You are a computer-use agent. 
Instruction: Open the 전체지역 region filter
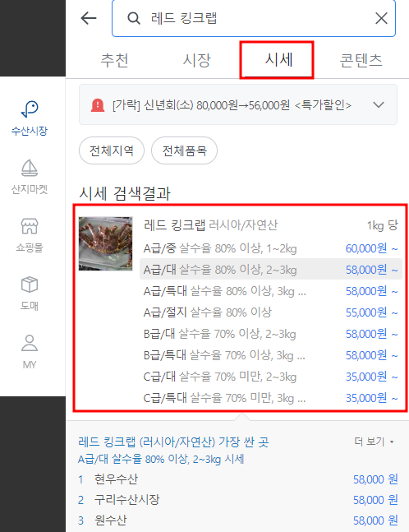click(x=112, y=150)
